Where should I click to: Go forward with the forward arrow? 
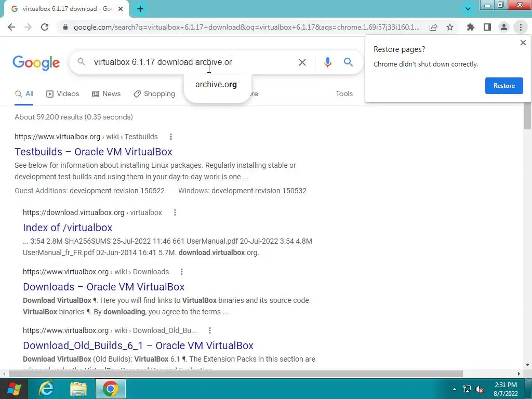(x=28, y=27)
